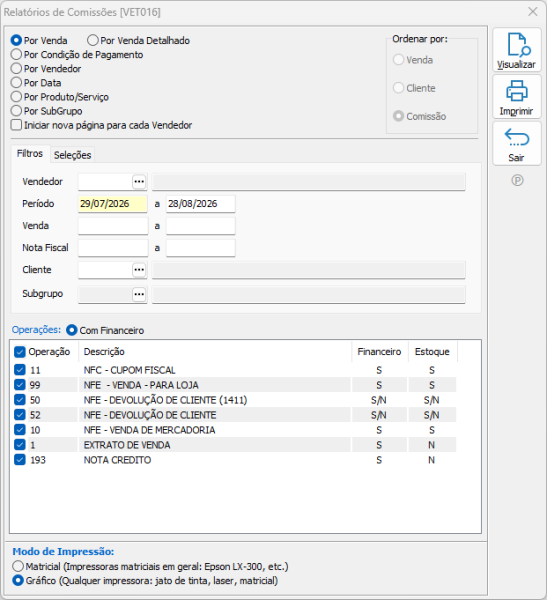Open Subgrupo lookup ellipsis button
547x600 pixels.
point(139,294)
